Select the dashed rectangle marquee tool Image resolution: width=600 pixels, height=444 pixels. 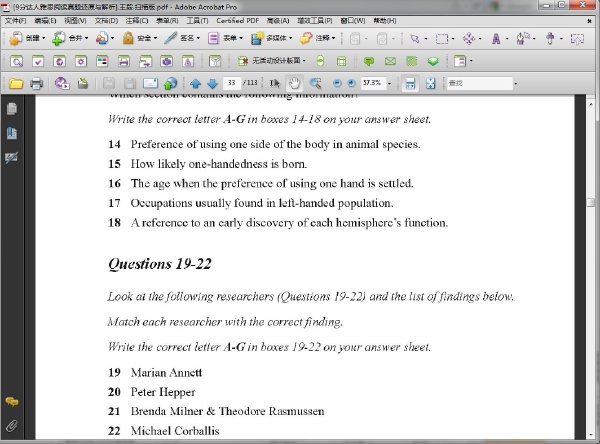(x=442, y=38)
